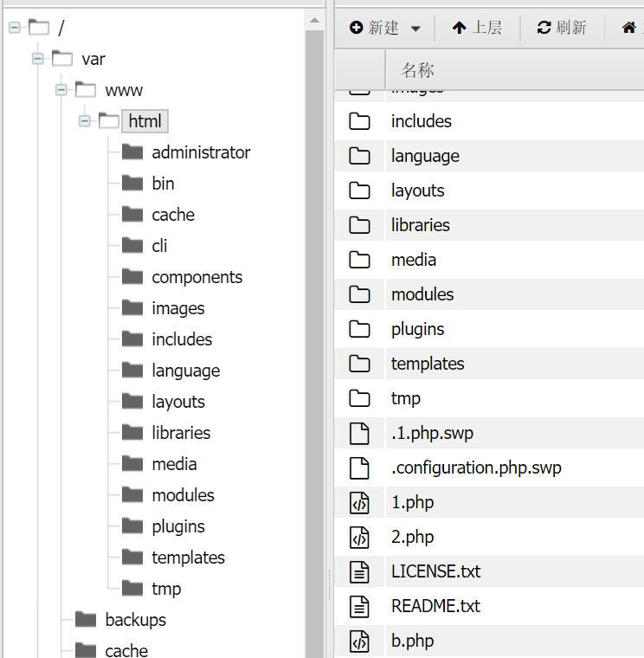
Task: Collapse the root / folder node
Action: click(x=14, y=28)
